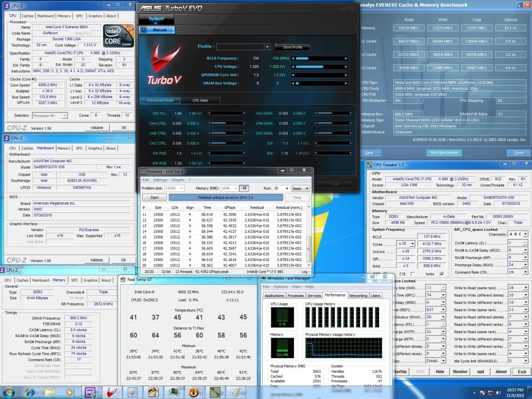Uncheck the turbo checkbox in CPU-Tweaker
Viewport: 532px width, 399px height.
pos(441,274)
